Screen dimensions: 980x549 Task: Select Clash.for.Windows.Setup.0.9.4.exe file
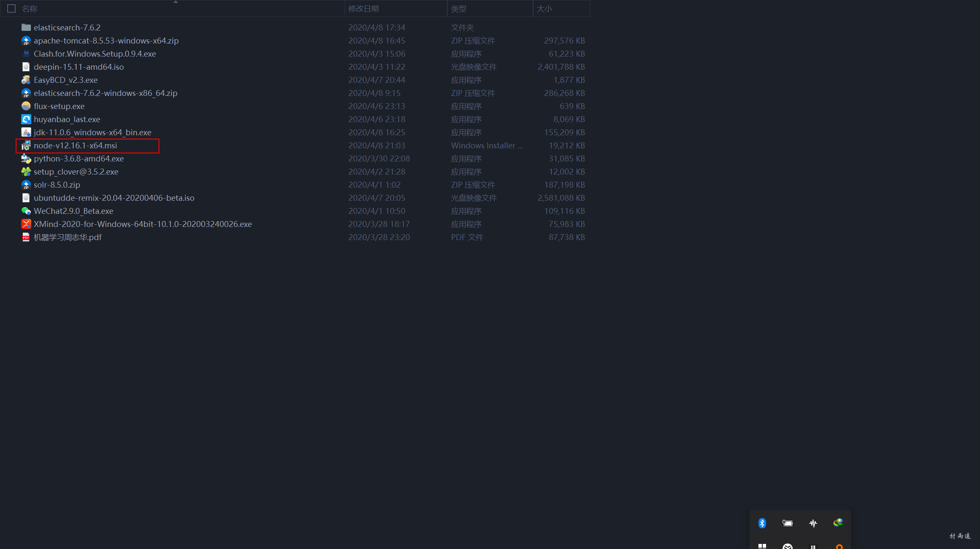95,54
